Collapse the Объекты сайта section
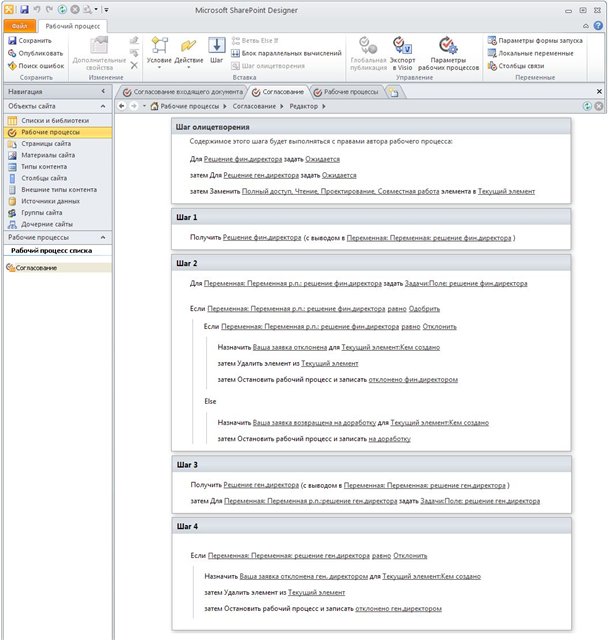The height and width of the screenshot is (640, 609). coord(103,106)
